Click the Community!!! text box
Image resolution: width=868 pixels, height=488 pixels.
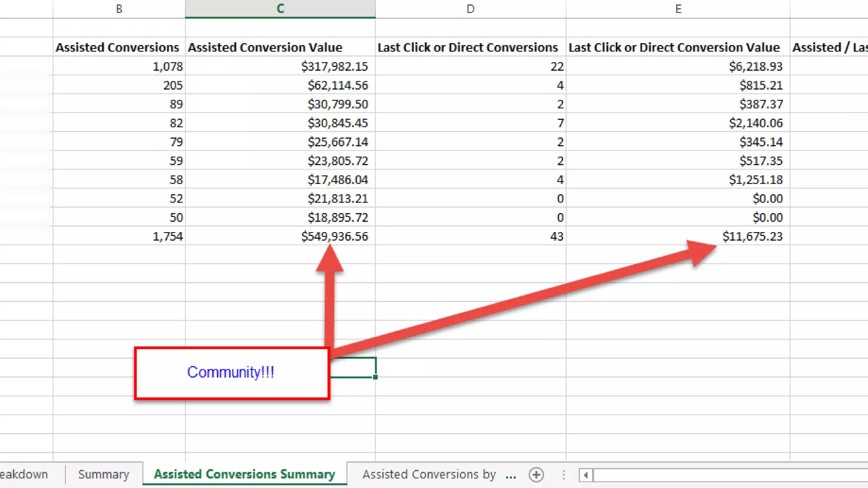[231, 373]
